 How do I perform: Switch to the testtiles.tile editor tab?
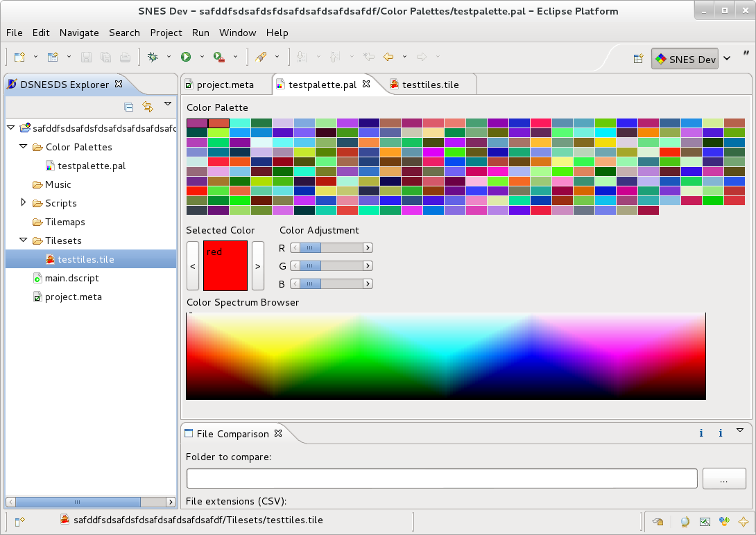(x=429, y=85)
